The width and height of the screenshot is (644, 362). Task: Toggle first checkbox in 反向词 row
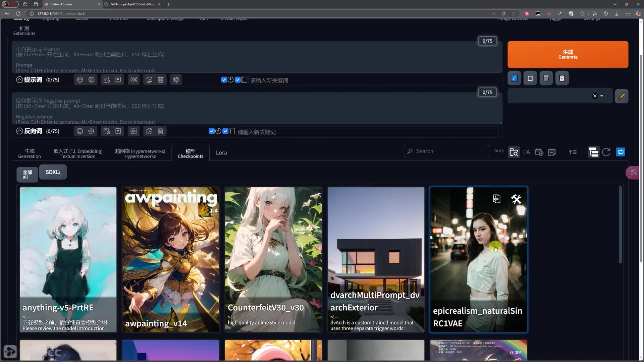[211, 131]
